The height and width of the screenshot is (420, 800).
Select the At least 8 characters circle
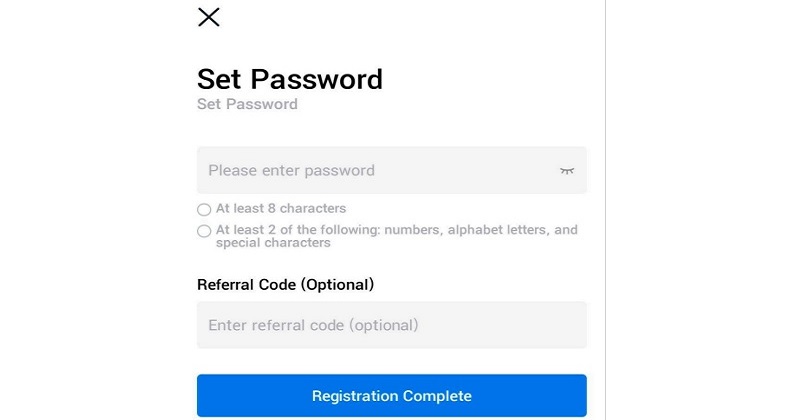[204, 209]
